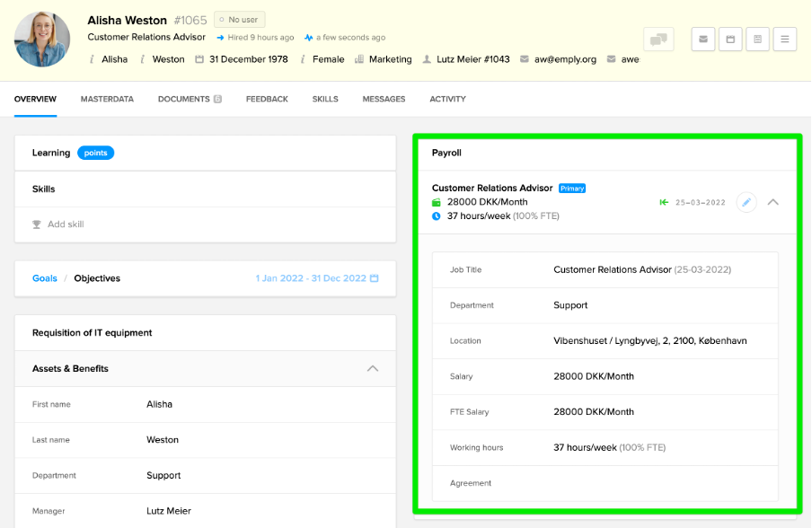Open the Documents tab
Image resolution: width=812 pixels, height=528 pixels.
coord(183,99)
